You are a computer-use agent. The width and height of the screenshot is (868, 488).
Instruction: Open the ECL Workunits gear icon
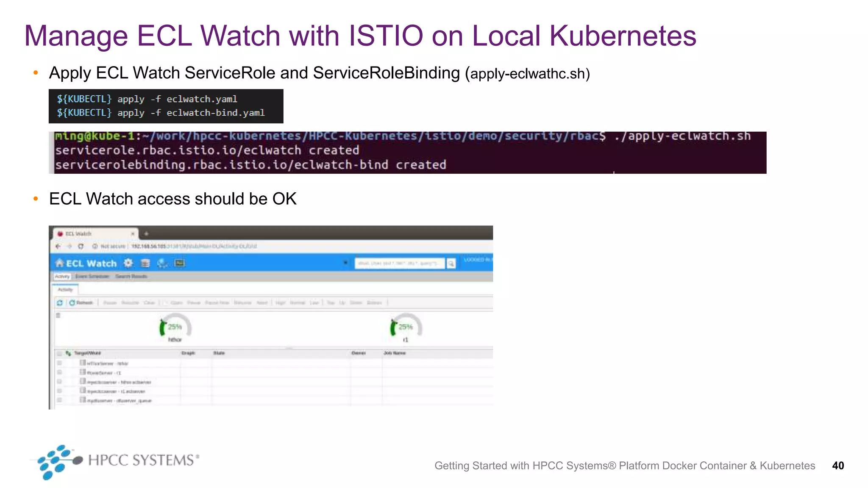[x=128, y=263]
